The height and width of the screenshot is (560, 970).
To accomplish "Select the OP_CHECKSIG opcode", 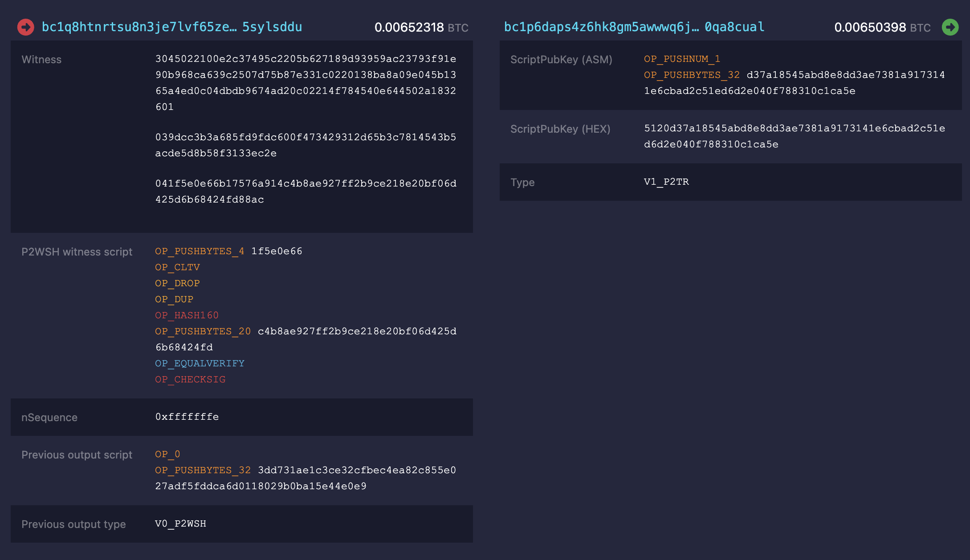I will pyautogui.click(x=190, y=379).
